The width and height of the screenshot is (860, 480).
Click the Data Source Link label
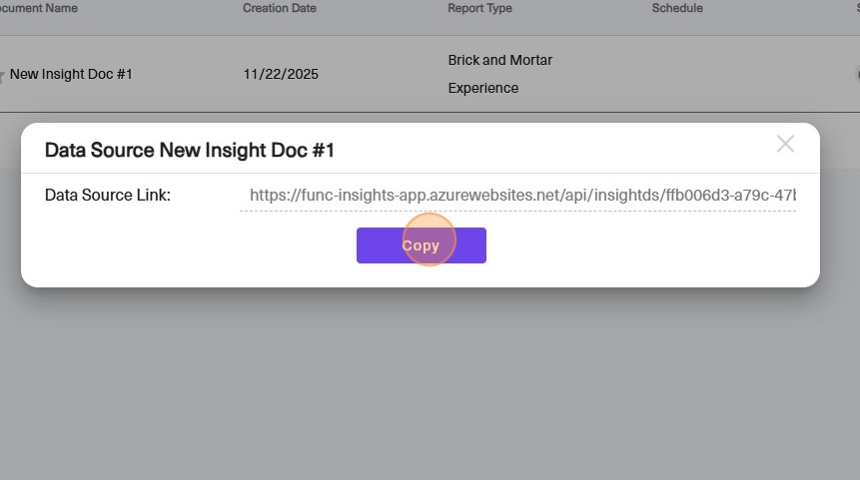pyautogui.click(x=108, y=195)
